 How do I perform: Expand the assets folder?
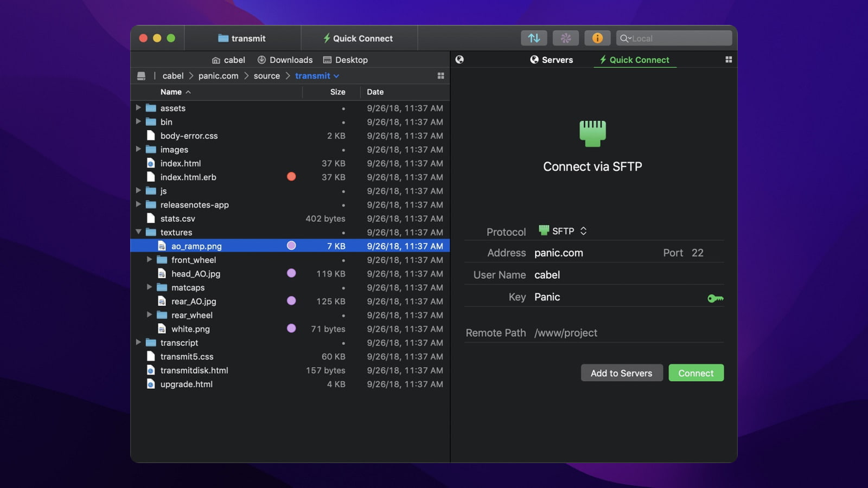(139, 108)
